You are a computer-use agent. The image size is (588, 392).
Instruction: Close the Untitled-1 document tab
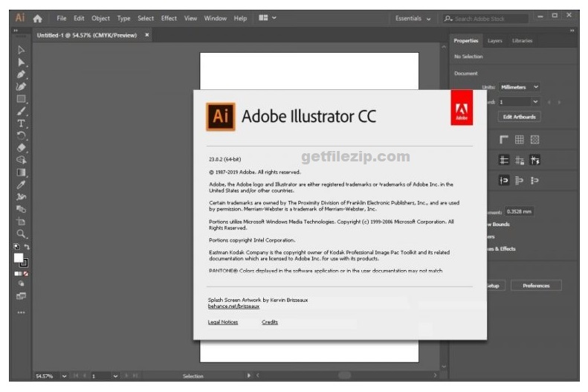147,35
